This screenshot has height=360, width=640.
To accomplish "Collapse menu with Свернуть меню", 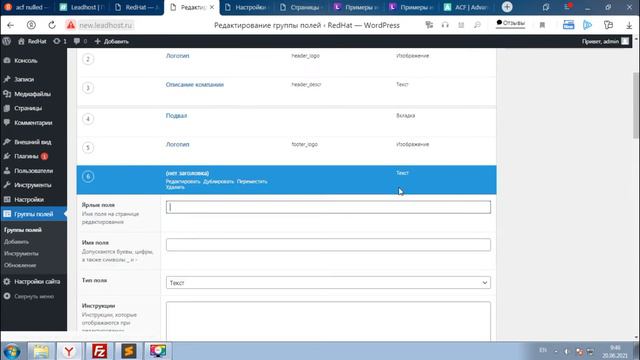I will [x=34, y=296].
